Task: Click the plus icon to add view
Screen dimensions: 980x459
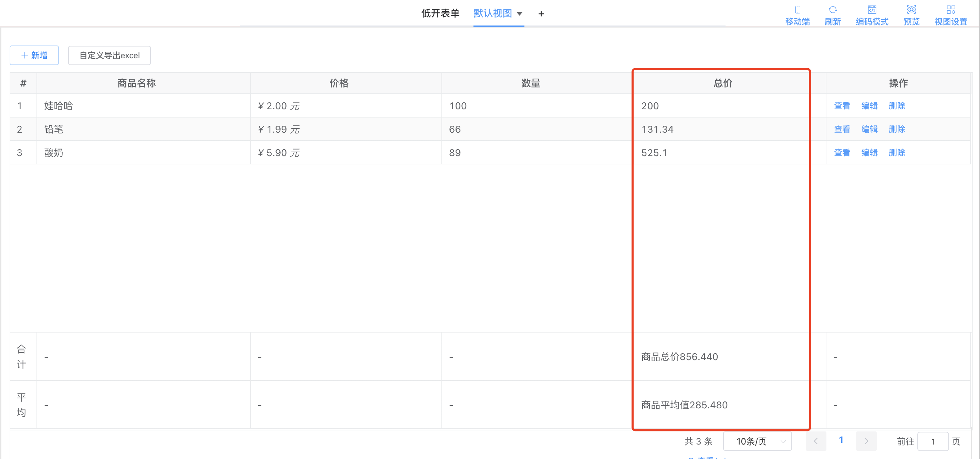Action: click(541, 14)
